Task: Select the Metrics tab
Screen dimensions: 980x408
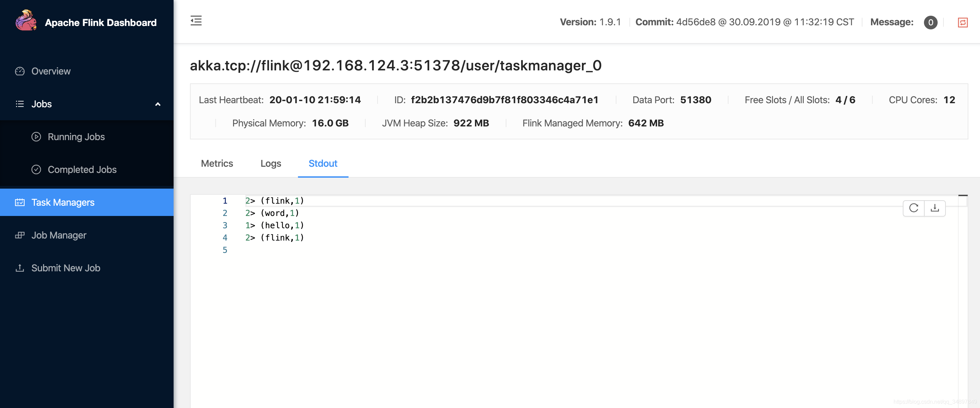Action: [x=216, y=163]
